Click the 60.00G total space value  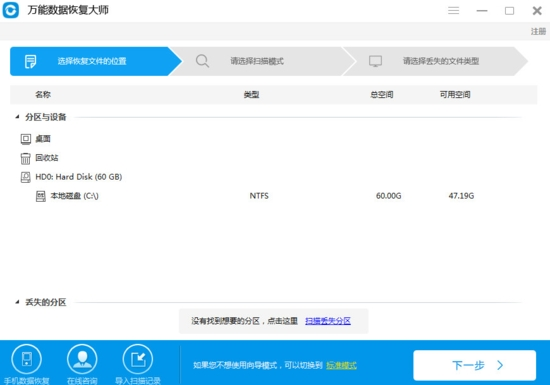tap(388, 196)
